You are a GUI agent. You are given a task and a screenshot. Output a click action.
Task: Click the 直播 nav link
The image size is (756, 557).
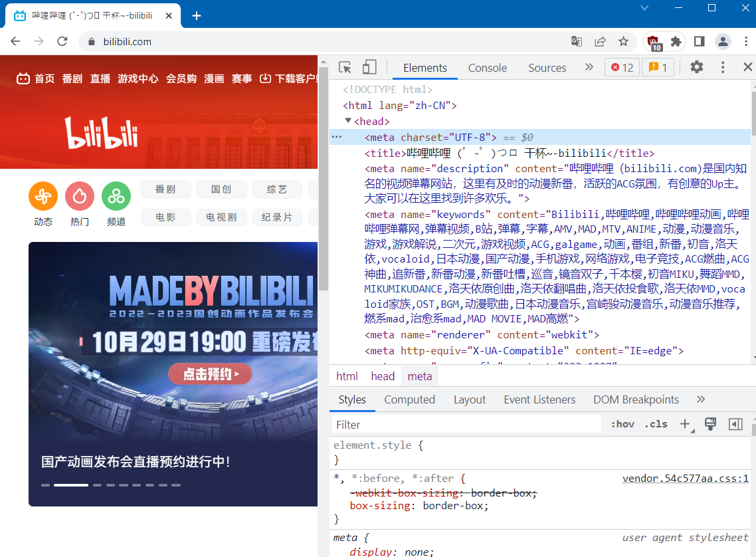tap(100, 78)
